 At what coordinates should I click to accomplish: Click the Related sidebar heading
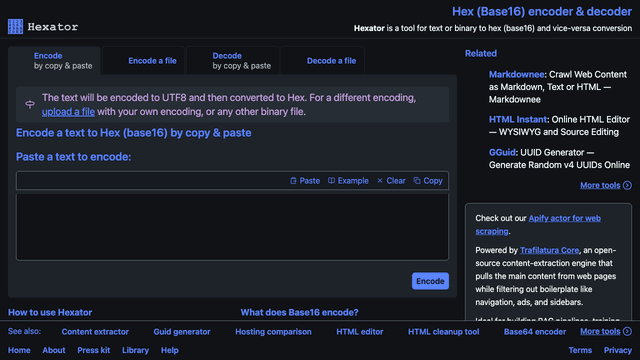click(x=480, y=53)
